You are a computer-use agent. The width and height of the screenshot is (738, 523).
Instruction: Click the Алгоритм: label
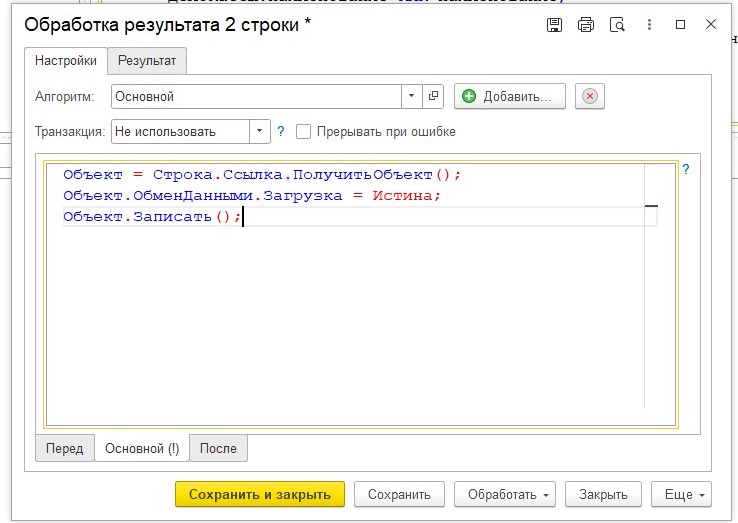click(x=64, y=97)
